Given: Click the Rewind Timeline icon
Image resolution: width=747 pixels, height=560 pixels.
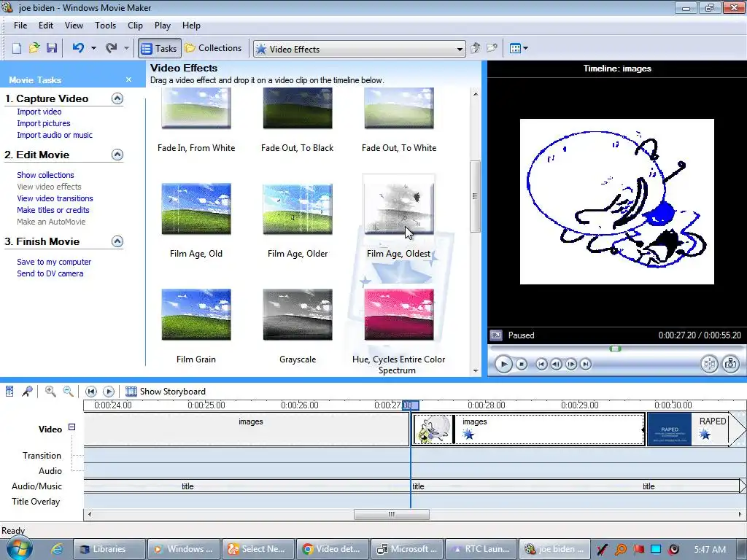Looking at the screenshot, I should pyautogui.click(x=91, y=392).
